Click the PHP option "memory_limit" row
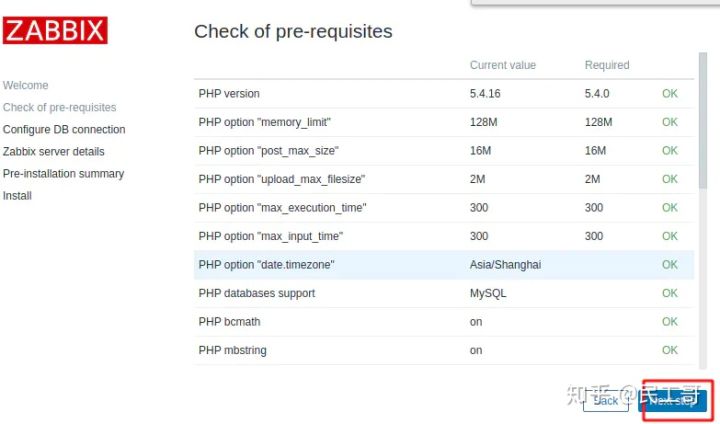This screenshot has width=720, height=424. [444, 122]
